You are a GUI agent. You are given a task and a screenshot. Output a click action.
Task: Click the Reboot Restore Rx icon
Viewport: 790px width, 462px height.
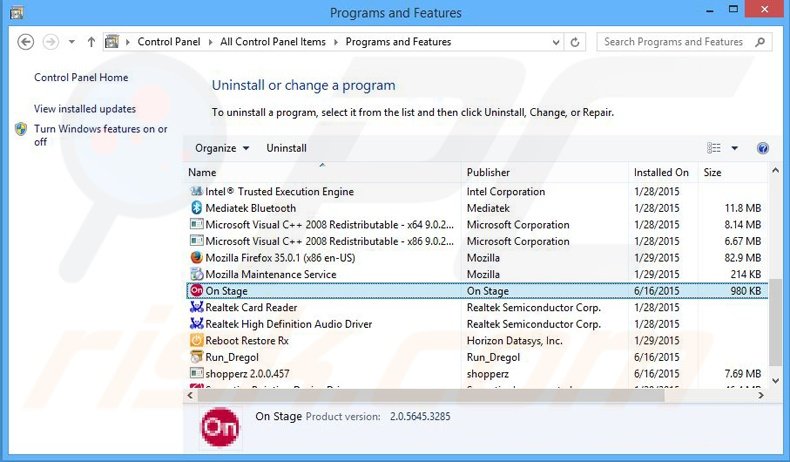tap(196, 340)
